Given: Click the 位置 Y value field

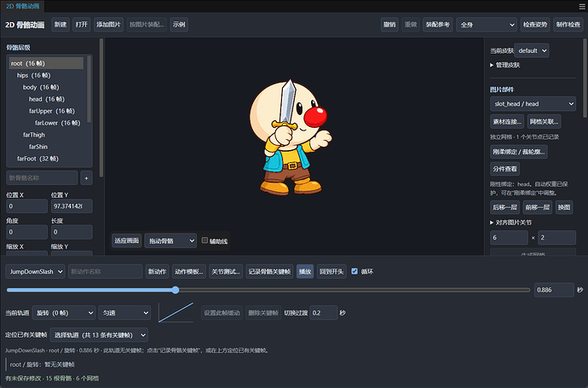Looking at the screenshot, I should (72, 206).
